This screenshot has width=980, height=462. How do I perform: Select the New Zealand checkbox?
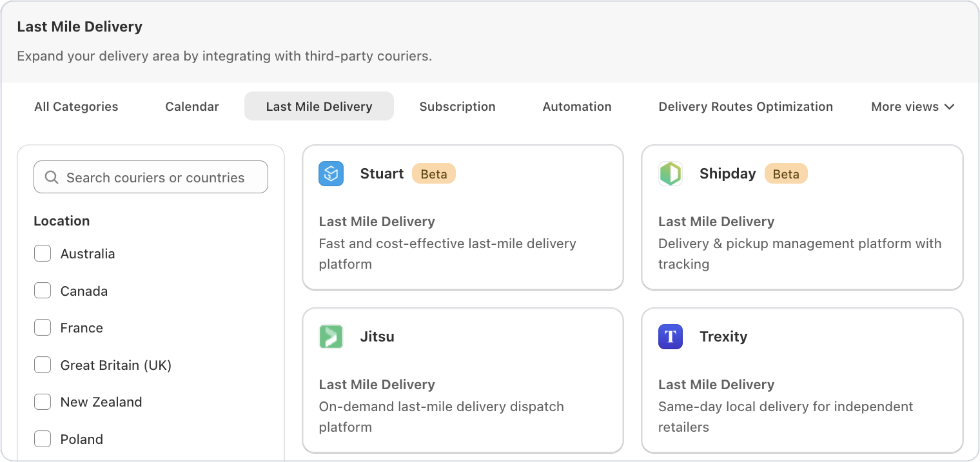pyautogui.click(x=43, y=402)
